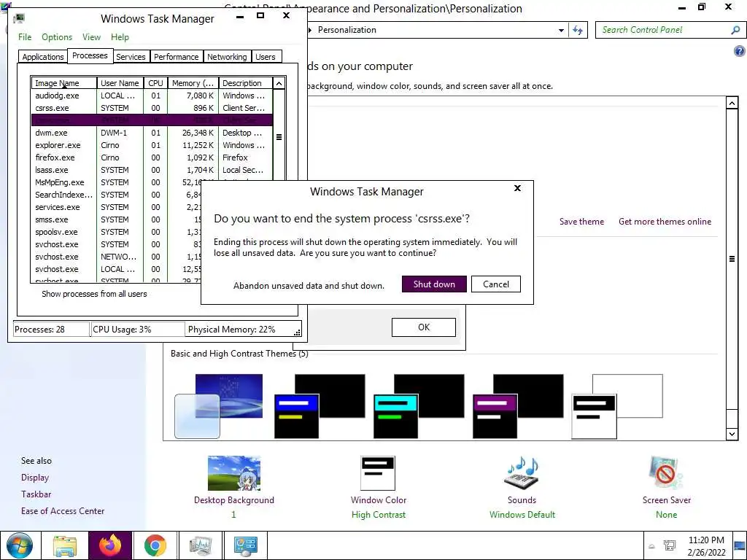Switch to the Applications tab
Screen dimensions: 747x560
(43, 57)
